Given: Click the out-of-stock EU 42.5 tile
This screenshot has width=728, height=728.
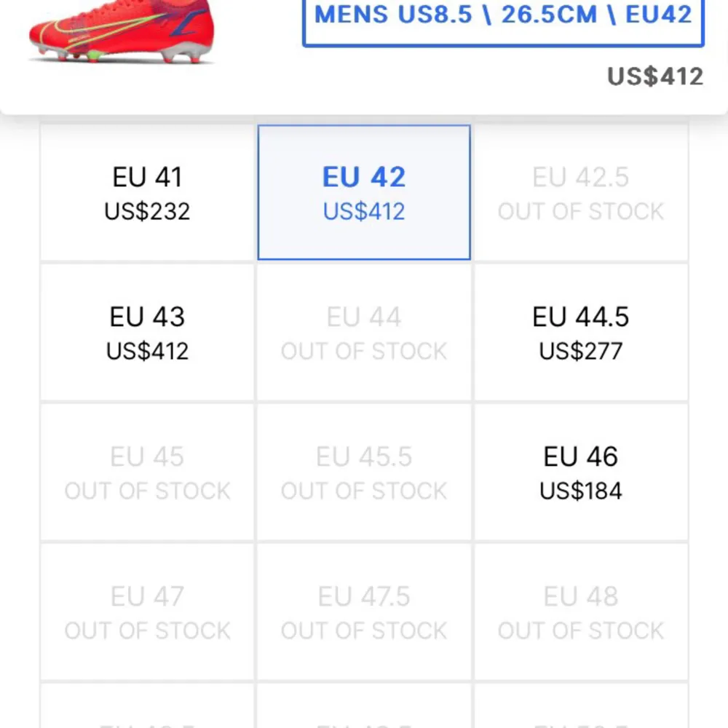Looking at the screenshot, I should tap(580, 191).
